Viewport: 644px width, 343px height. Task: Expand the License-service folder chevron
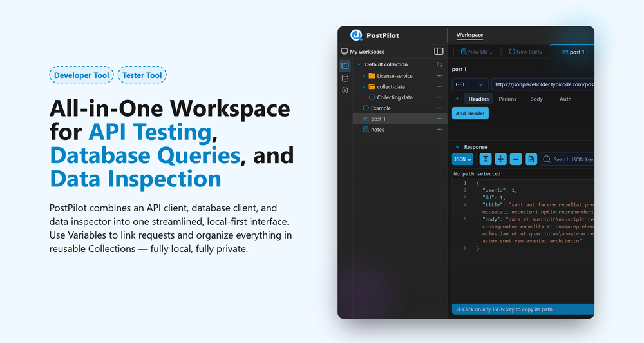coord(363,76)
